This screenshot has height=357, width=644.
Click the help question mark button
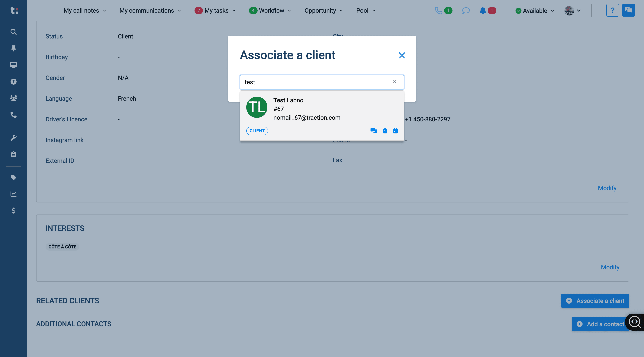[613, 10]
